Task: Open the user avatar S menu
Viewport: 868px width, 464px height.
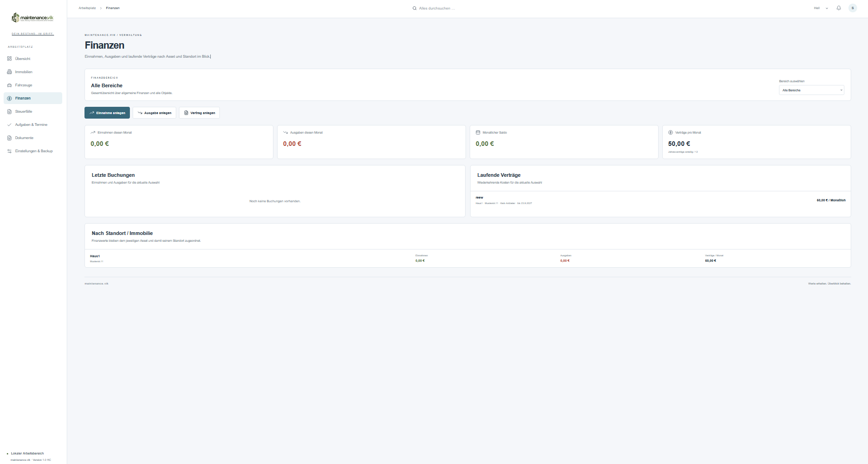Action: pyautogui.click(x=853, y=8)
